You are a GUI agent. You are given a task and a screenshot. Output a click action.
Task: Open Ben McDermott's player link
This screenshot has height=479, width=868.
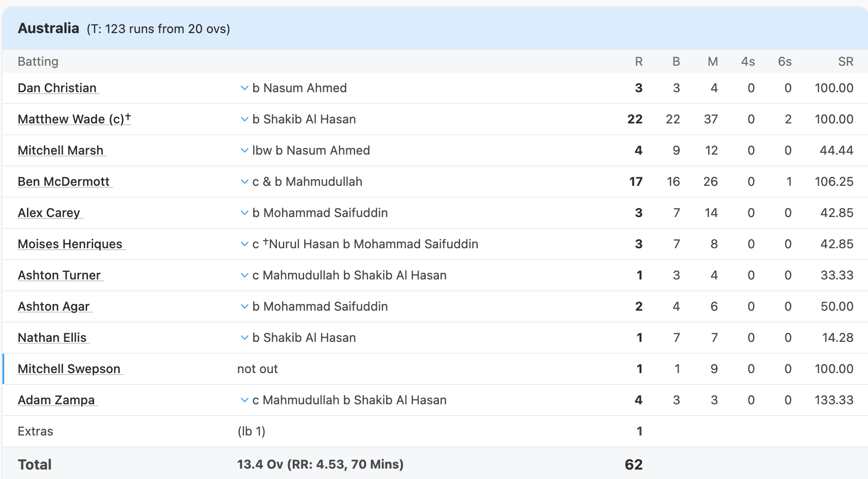point(64,182)
